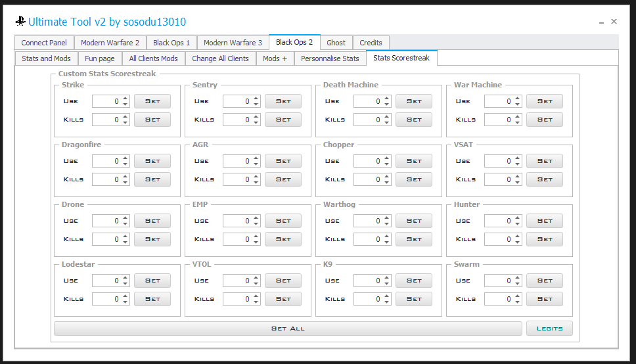Increase VTOL Use with up arrow

coord(256,277)
